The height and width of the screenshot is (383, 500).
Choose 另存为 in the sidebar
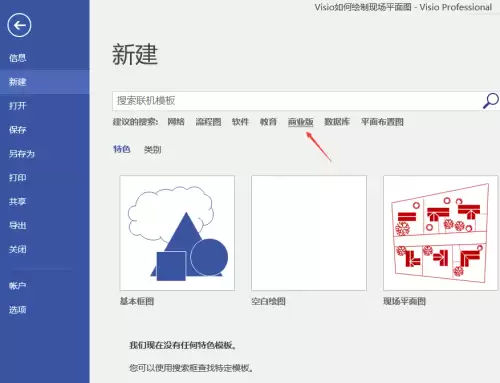click(22, 154)
